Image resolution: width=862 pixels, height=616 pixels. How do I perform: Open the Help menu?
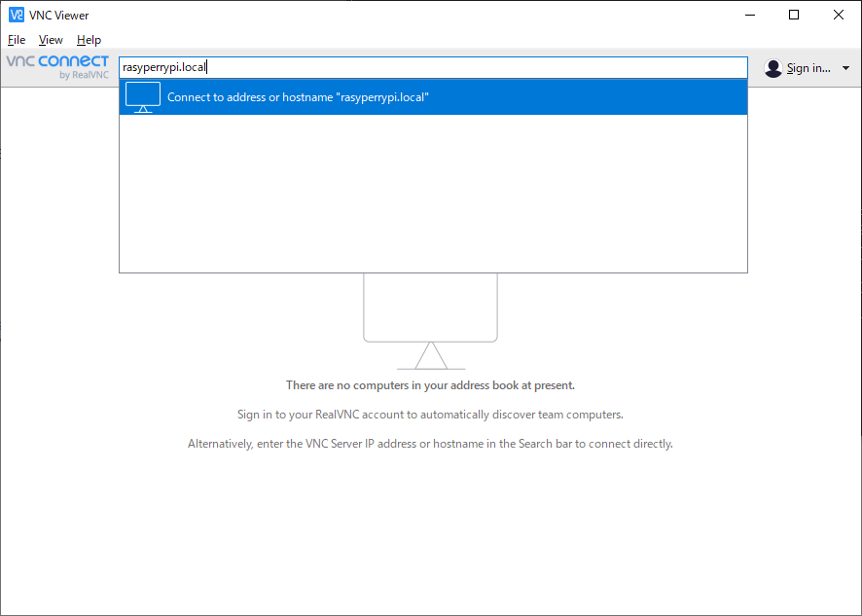pyautogui.click(x=89, y=40)
